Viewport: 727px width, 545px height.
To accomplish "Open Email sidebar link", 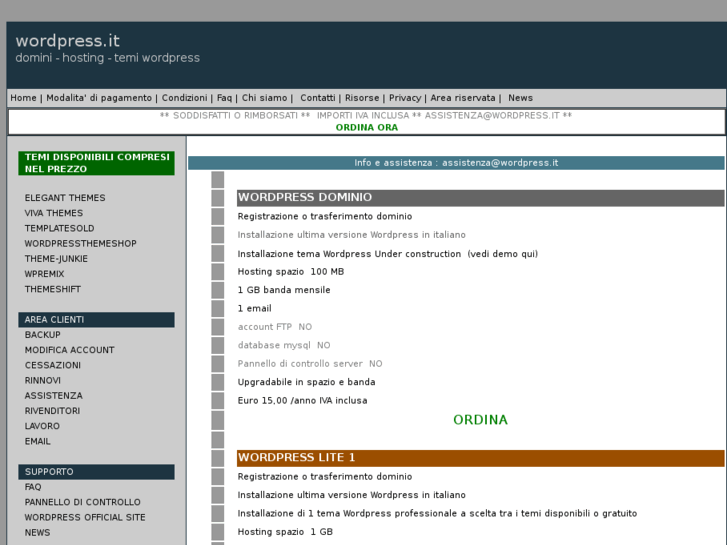I will 38,441.
